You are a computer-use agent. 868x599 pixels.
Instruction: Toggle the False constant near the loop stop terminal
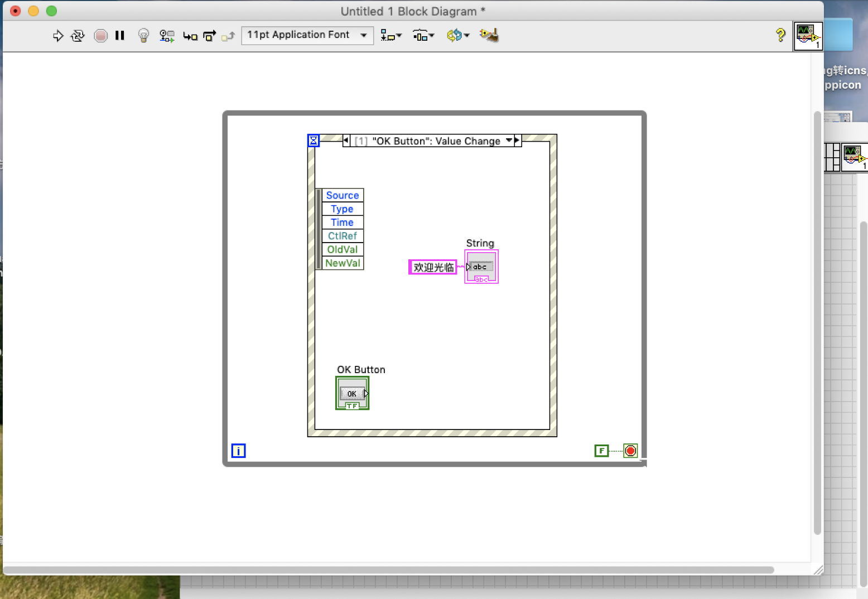[602, 451]
